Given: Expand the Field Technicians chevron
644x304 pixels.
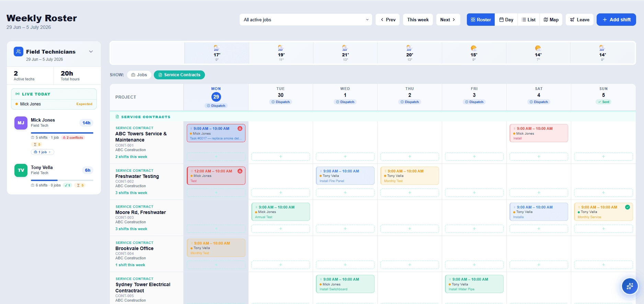Looking at the screenshot, I should (91, 52).
